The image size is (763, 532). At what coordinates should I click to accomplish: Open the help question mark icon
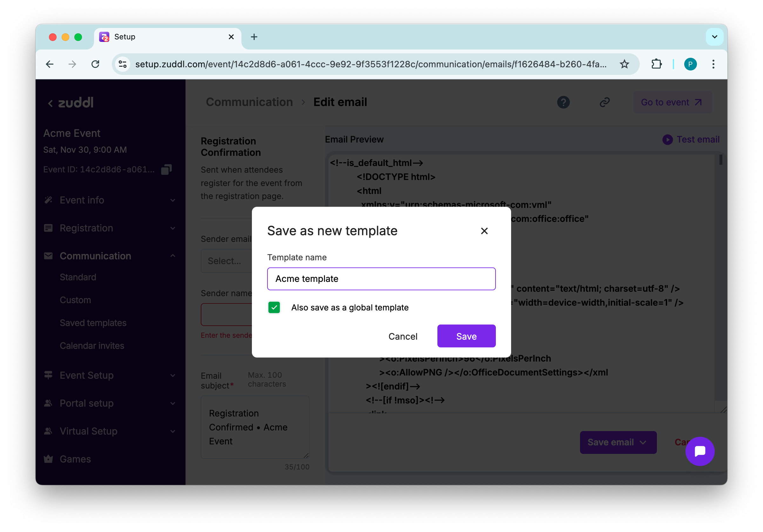[563, 102]
